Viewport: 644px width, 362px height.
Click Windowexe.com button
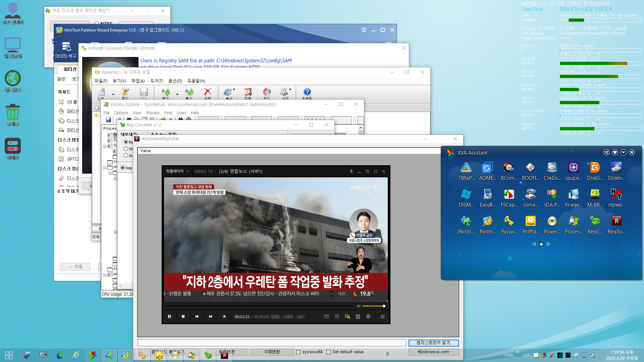[x=433, y=352]
